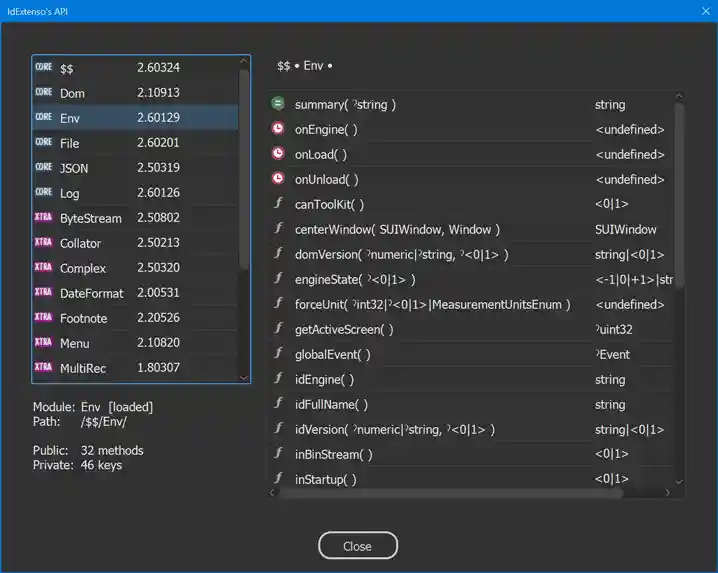This screenshot has width=718, height=573.
Task: Click the module list vertical scrollbar thumb
Action: [x=244, y=167]
